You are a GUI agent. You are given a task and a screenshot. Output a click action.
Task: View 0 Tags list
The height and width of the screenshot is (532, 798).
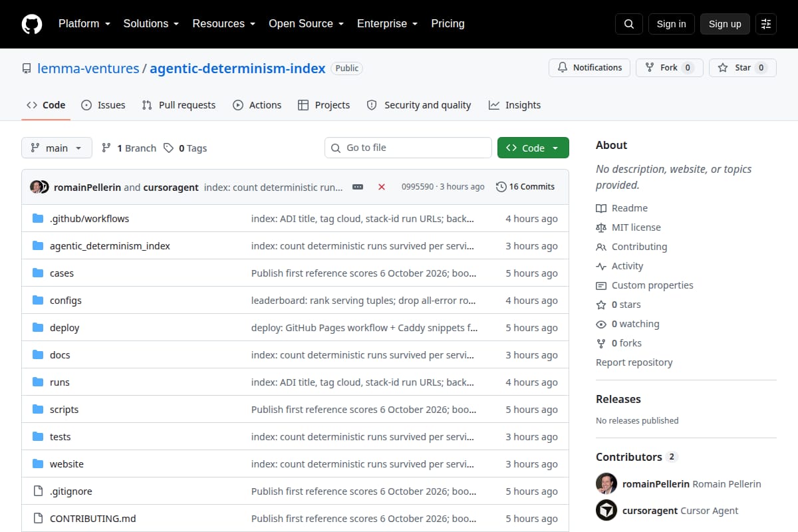point(186,148)
